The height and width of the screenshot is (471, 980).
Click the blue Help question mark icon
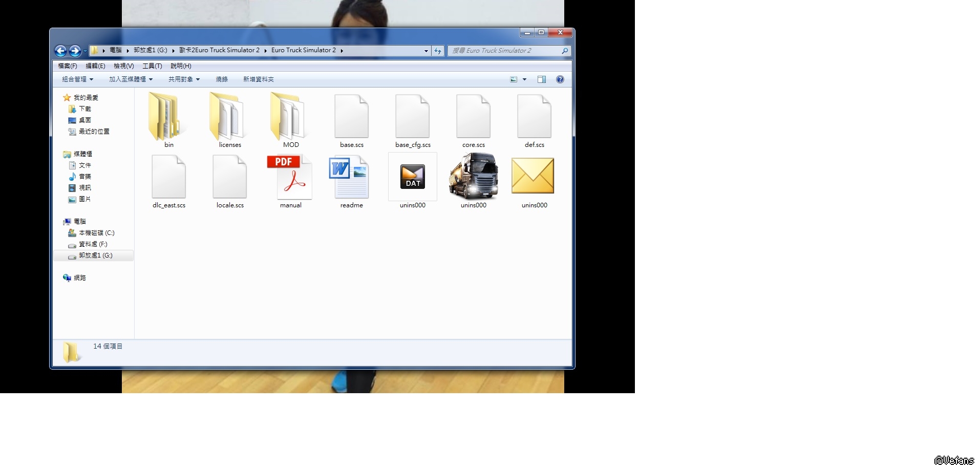coord(560,79)
